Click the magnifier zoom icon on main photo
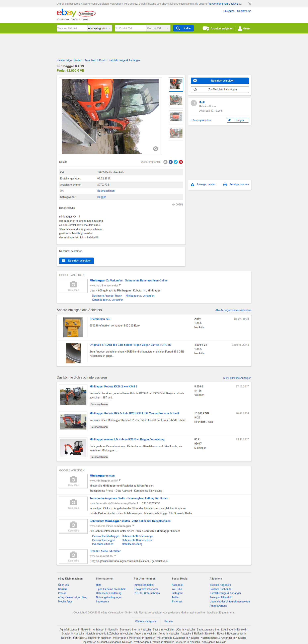This screenshot has height=644, width=308. tap(155, 149)
